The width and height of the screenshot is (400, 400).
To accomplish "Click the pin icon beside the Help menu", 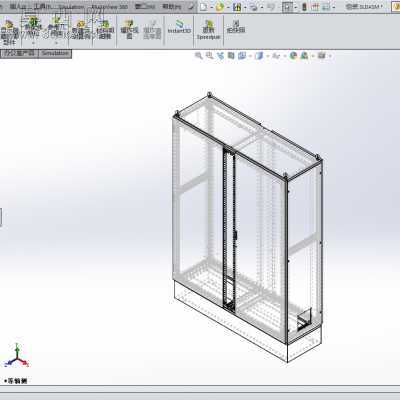I will coord(191,6).
